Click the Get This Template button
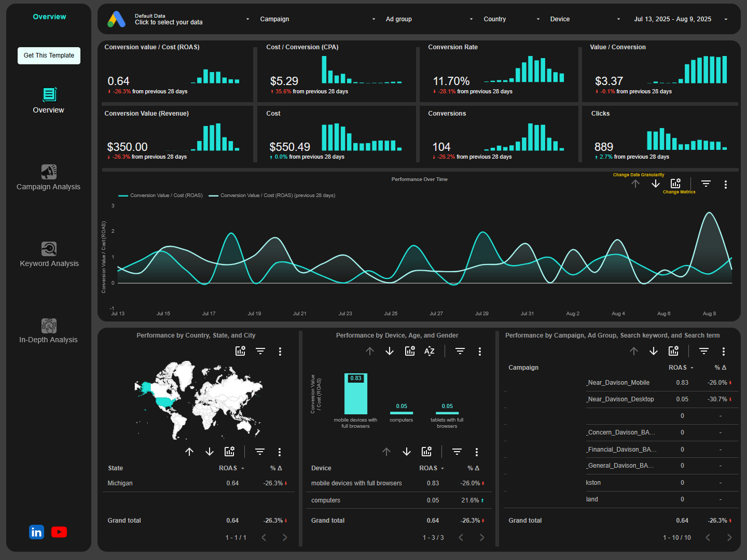Screen dimensions: 747x560 49,55
